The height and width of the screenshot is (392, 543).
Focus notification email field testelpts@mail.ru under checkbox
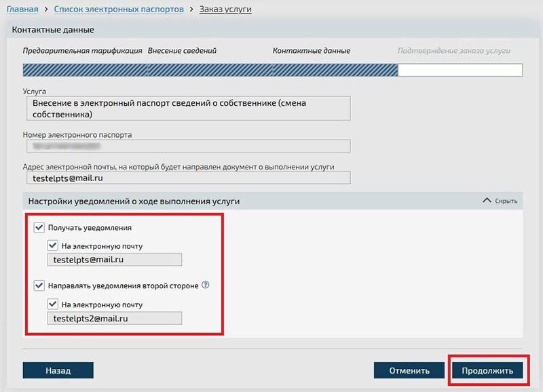tap(115, 260)
